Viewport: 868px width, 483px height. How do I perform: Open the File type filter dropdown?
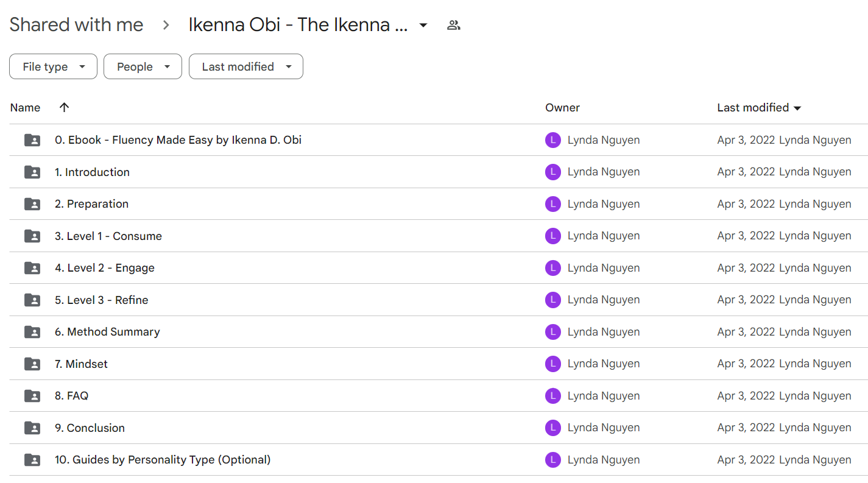point(53,66)
